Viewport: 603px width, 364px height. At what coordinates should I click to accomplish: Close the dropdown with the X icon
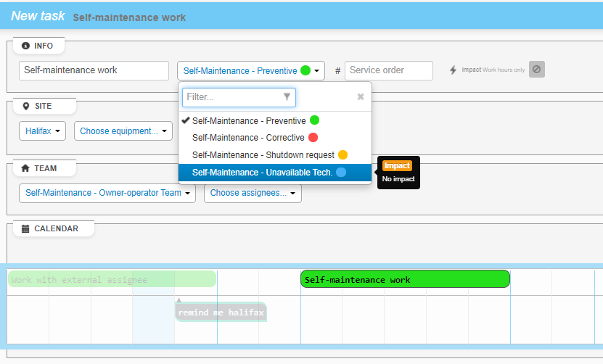[361, 96]
